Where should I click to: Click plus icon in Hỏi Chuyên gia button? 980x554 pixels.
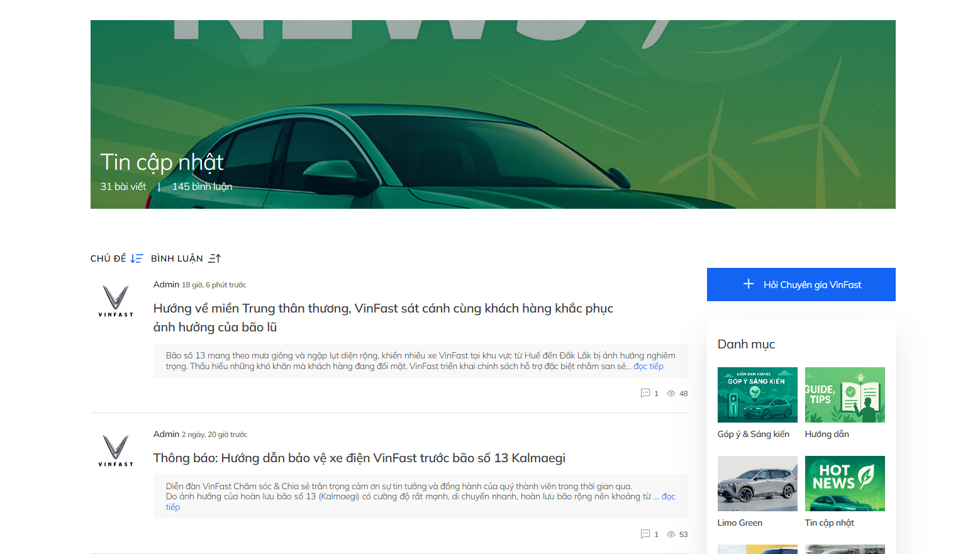pyautogui.click(x=749, y=284)
